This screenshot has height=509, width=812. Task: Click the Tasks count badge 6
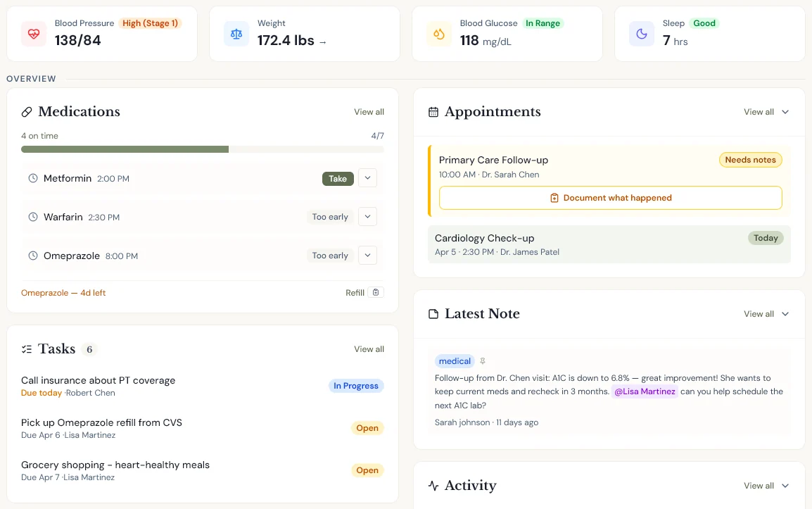89,349
